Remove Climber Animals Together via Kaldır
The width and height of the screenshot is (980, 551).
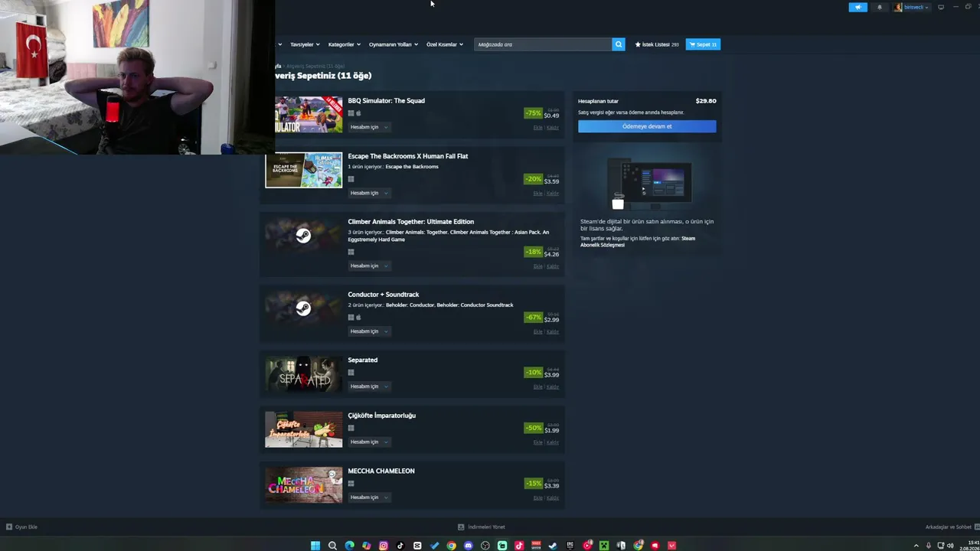553,266
